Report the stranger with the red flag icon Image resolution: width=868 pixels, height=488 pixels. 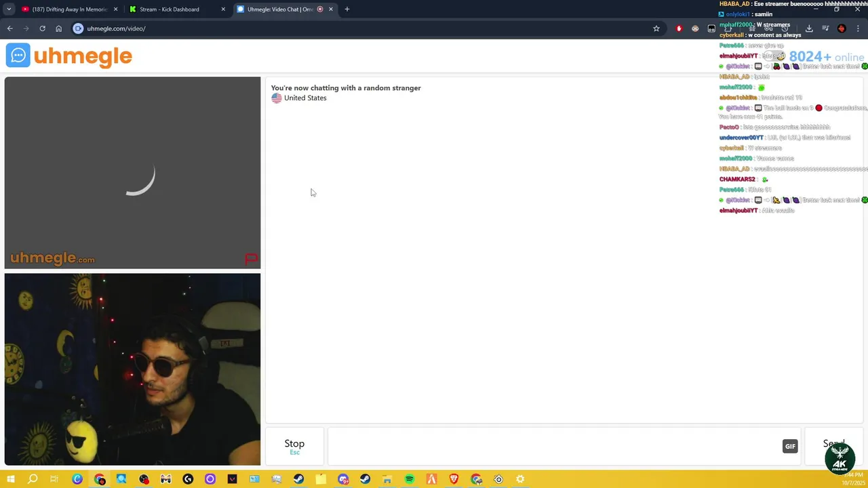[x=251, y=259]
